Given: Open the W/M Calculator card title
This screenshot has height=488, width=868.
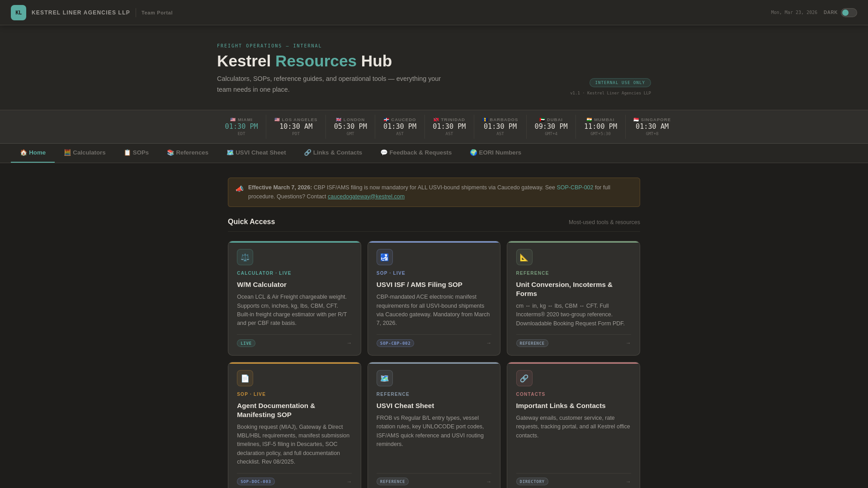Looking at the screenshot, I should [x=262, y=285].
